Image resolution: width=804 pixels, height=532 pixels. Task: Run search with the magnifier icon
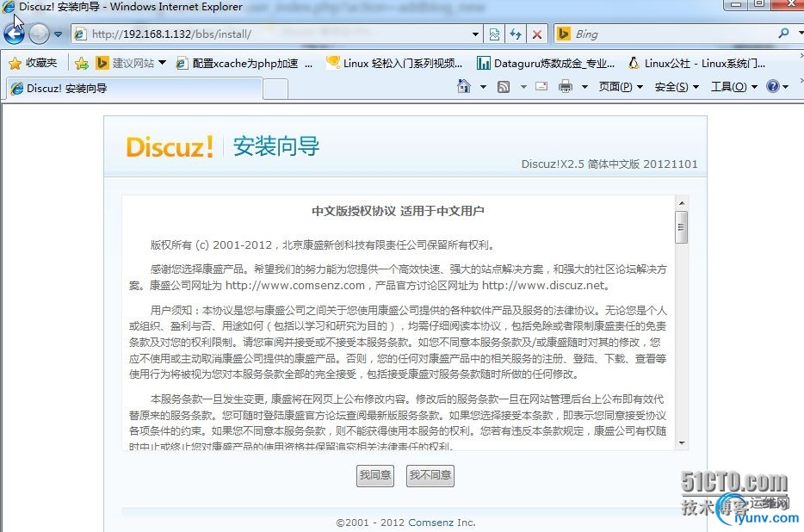point(783,34)
